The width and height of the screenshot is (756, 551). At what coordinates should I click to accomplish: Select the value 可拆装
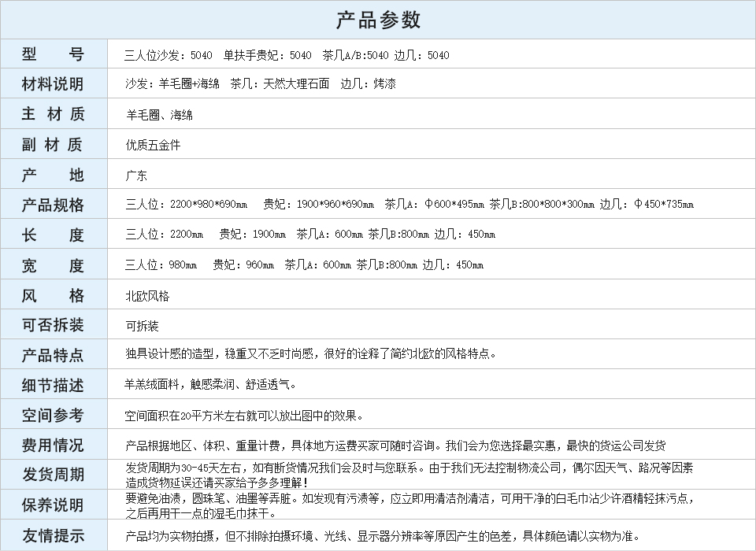click(143, 326)
